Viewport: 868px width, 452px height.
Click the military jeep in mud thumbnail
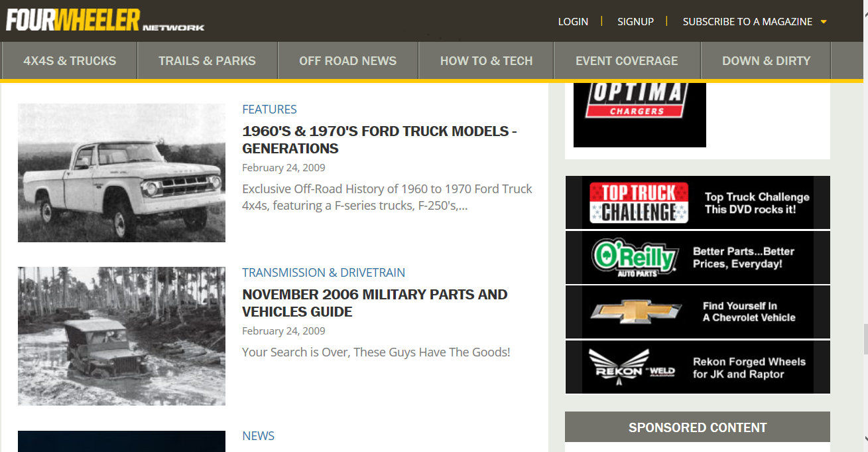click(121, 336)
